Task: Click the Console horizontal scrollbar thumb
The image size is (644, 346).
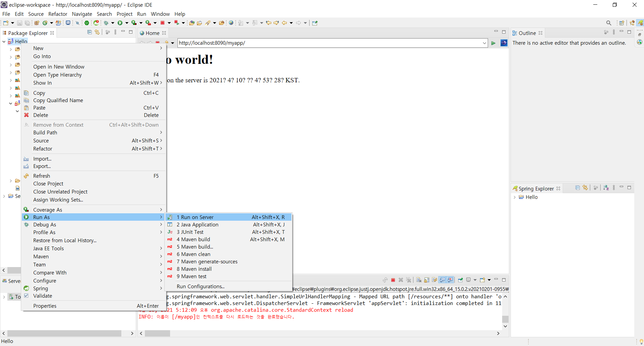Action: tap(158, 334)
